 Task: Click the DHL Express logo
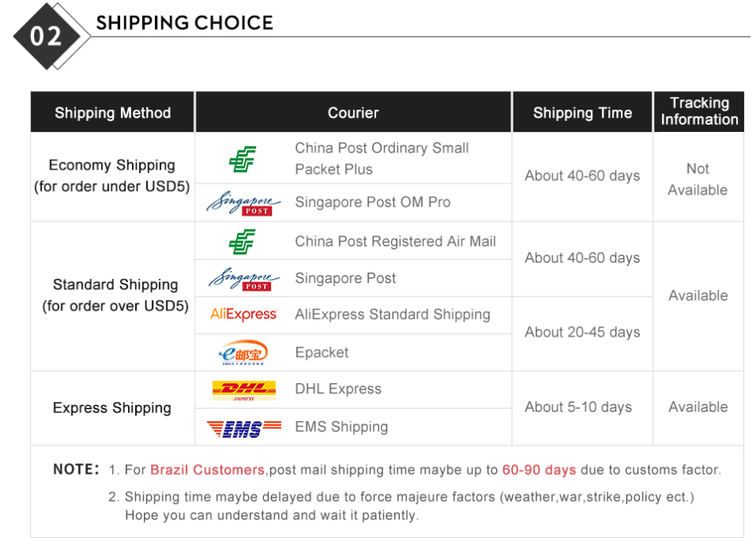point(244,389)
